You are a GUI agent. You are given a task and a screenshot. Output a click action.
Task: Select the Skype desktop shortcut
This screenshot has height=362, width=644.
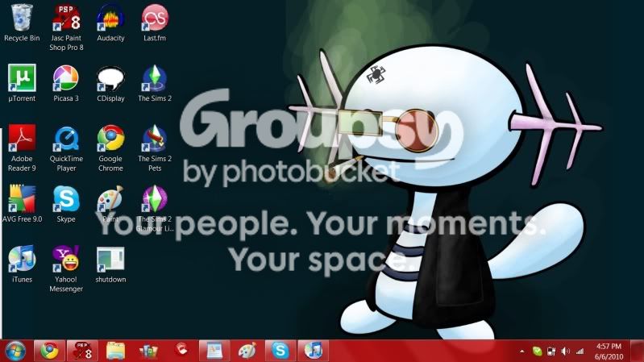66,204
